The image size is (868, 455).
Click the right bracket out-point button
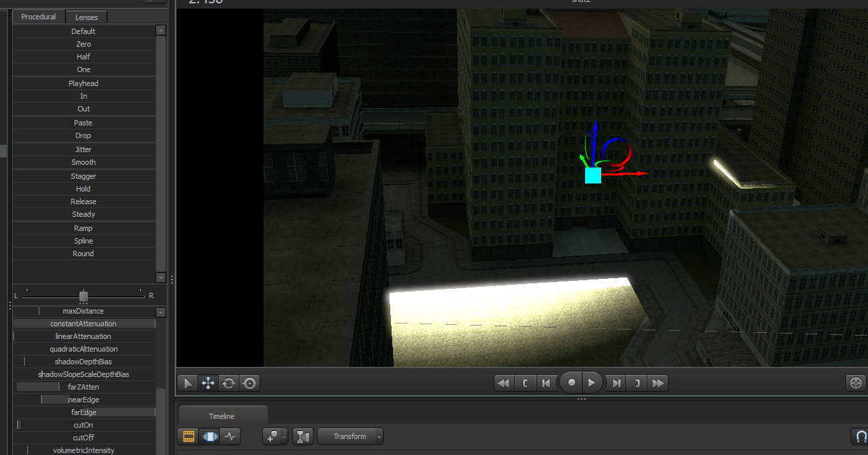(637, 383)
